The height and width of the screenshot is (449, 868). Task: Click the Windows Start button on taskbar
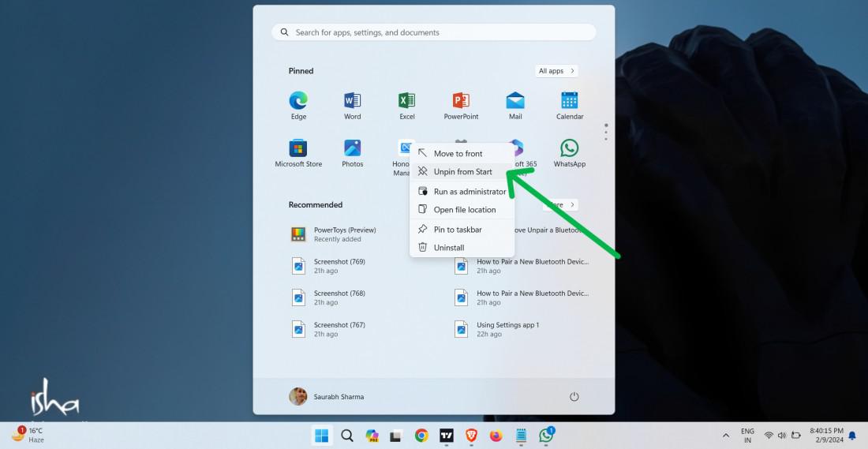322,436
